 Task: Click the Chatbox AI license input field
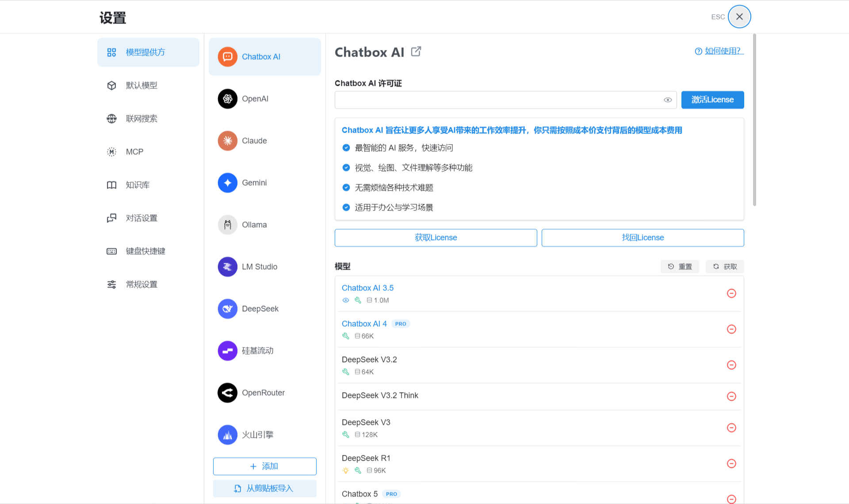497,100
